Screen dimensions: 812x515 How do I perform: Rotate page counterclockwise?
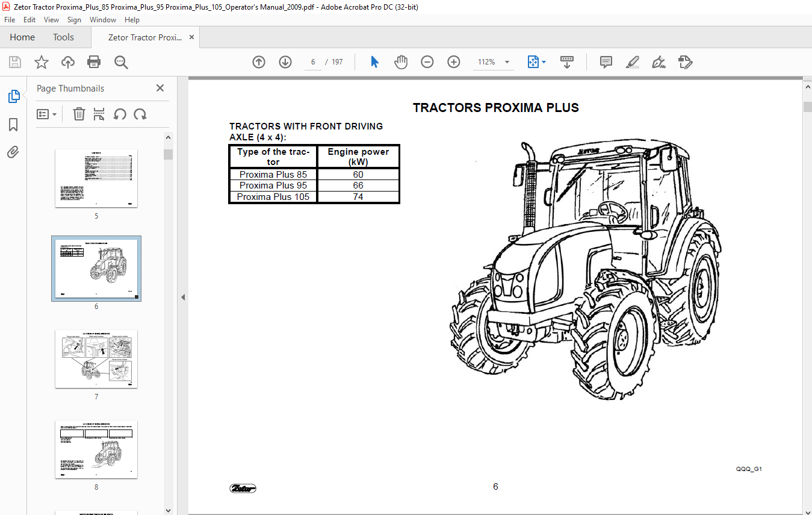click(120, 114)
